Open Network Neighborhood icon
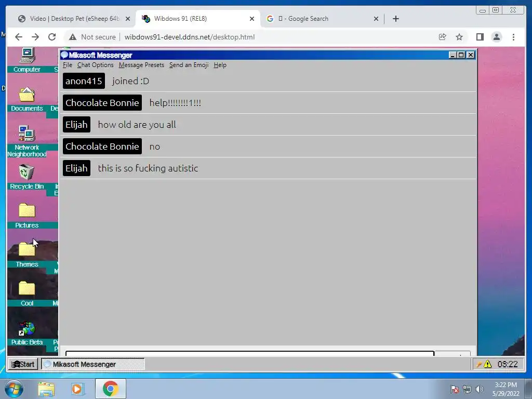532x399 pixels. 27,141
